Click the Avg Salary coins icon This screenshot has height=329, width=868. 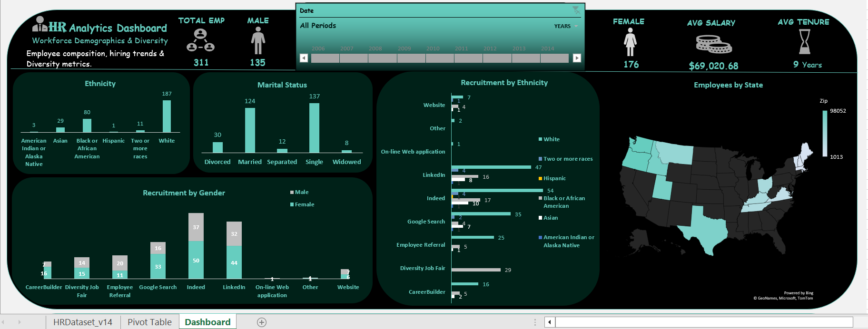[713, 44]
